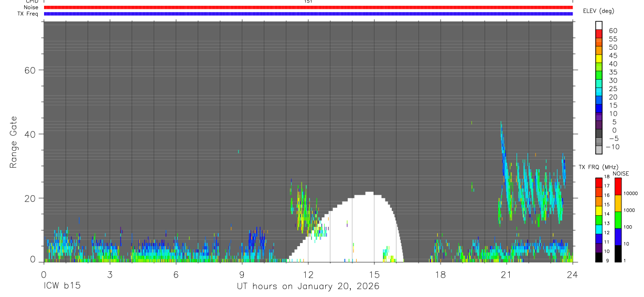
Task: Click the red Noise strip above the plot
Action: (308, 7)
